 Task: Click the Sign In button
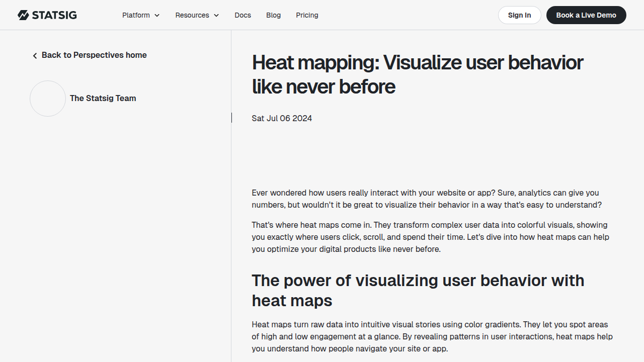[x=519, y=15]
